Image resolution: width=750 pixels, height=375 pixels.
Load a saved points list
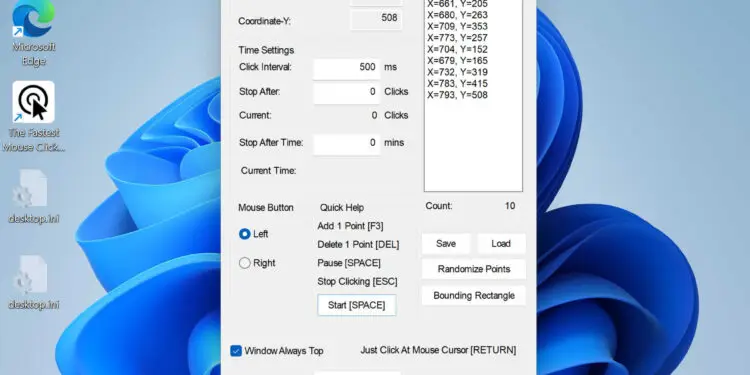(501, 243)
